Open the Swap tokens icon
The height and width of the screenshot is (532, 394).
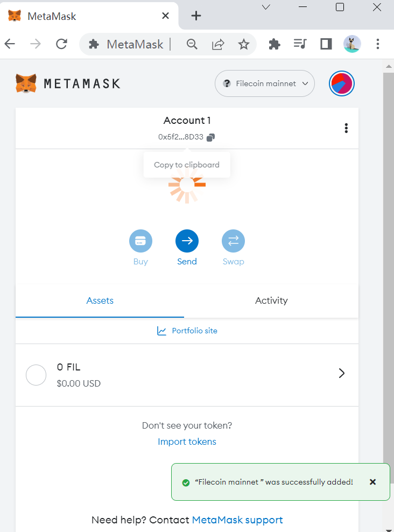pyautogui.click(x=233, y=241)
